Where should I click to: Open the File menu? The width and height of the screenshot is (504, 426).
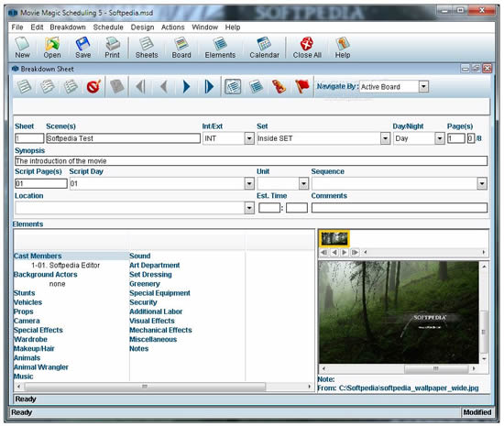pyautogui.click(x=17, y=27)
